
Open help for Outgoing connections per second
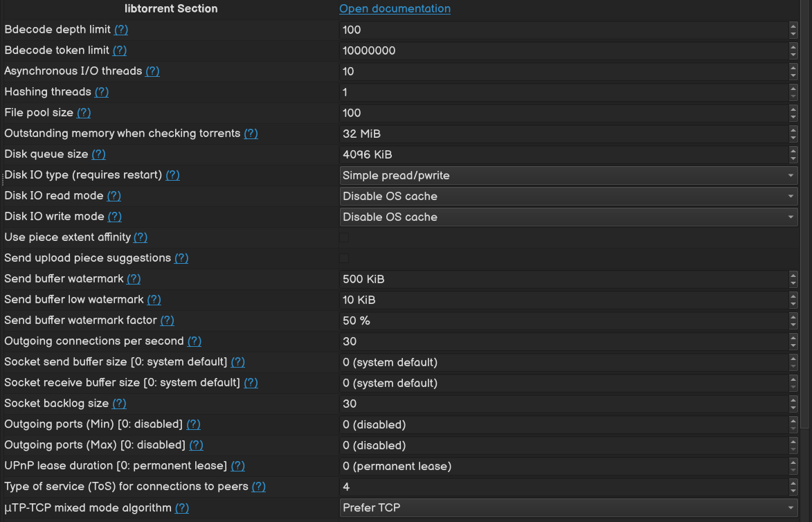point(195,341)
